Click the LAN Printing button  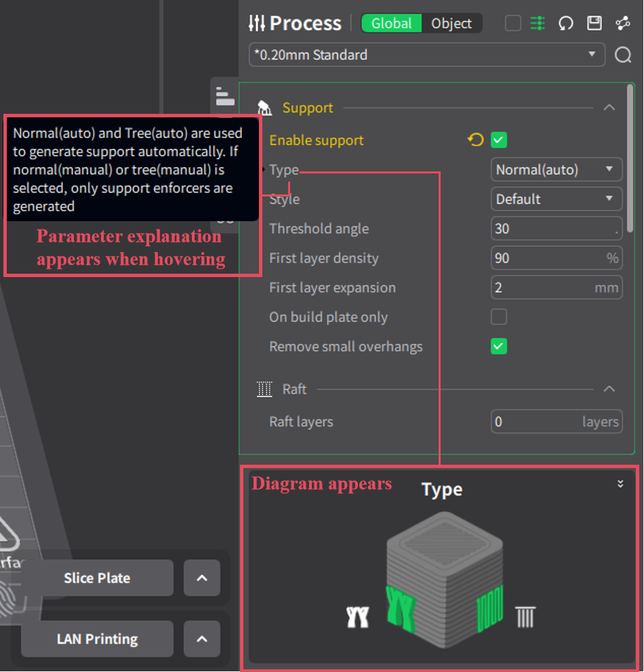pos(97,639)
